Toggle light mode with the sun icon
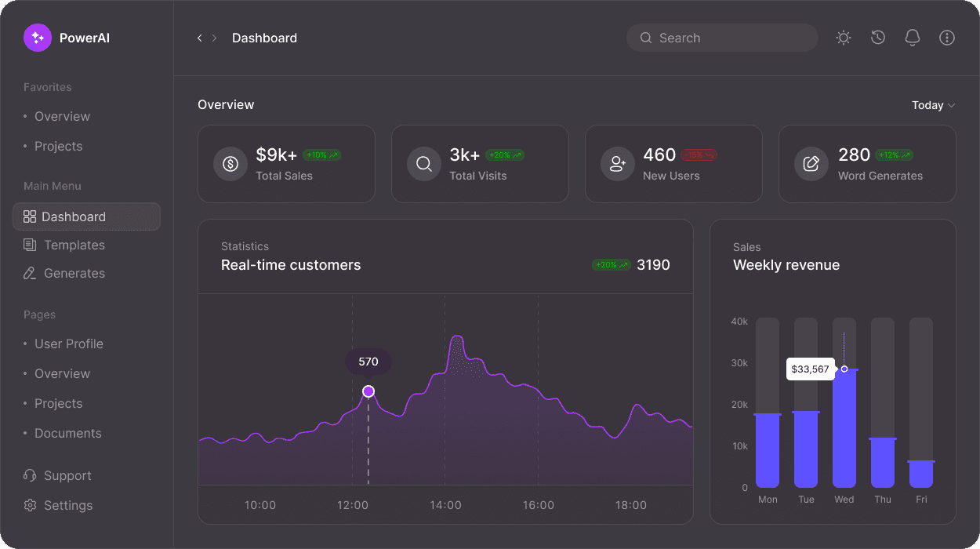The height and width of the screenshot is (549, 980). pos(844,38)
